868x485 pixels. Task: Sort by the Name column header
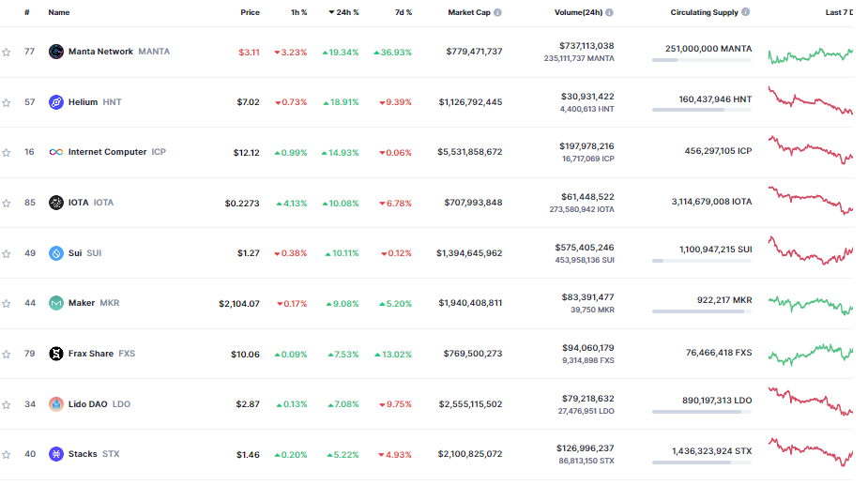click(x=58, y=13)
